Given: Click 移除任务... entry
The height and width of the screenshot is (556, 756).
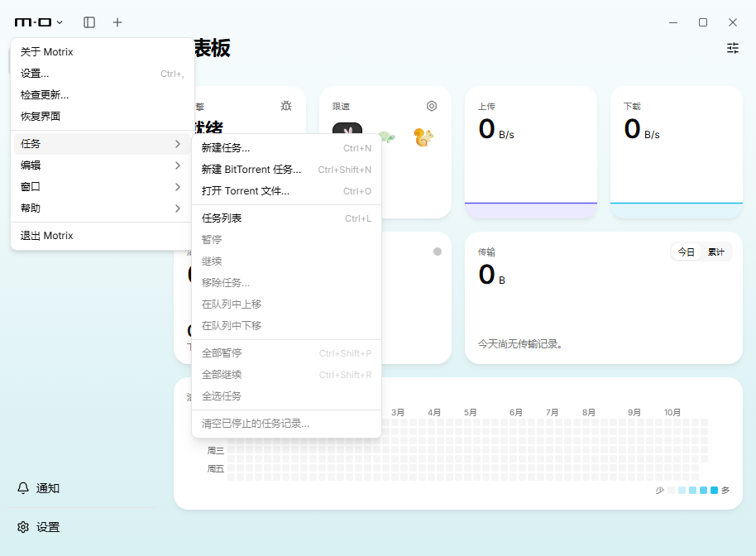Looking at the screenshot, I should (286, 283).
